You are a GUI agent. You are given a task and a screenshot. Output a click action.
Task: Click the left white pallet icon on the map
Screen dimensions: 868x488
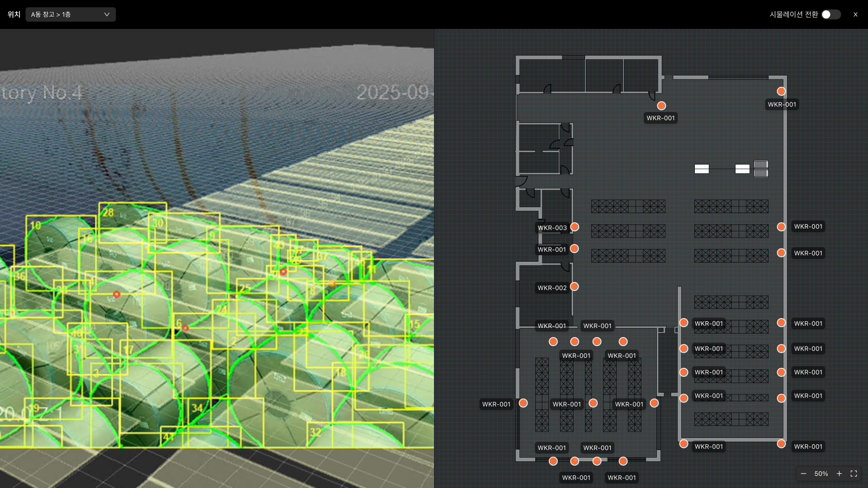[702, 169]
